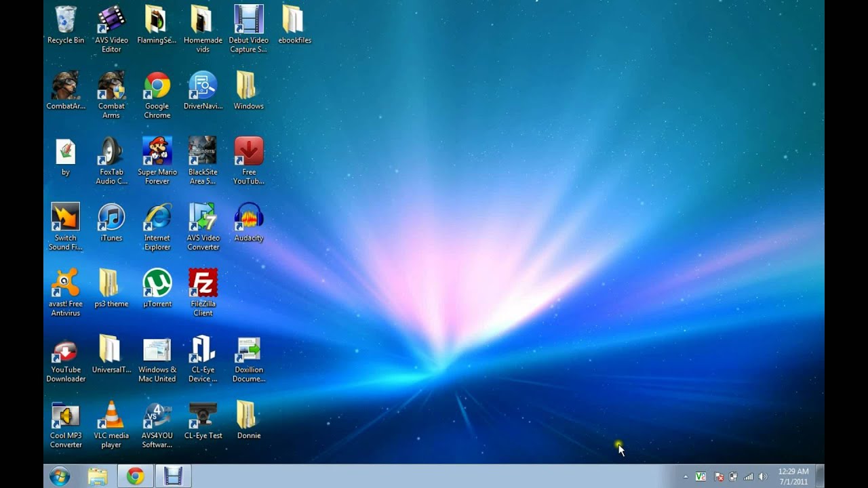
Task: Select the Donnie folder
Action: pos(249,421)
